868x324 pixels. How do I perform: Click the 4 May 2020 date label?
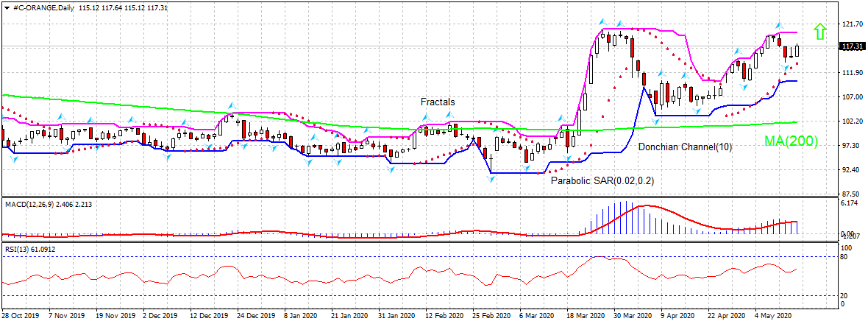point(772,315)
